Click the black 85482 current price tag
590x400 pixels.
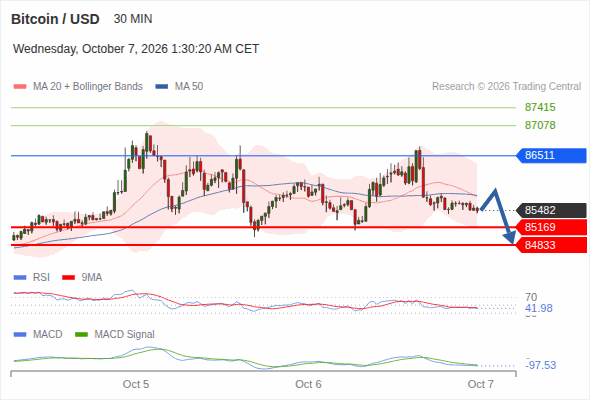551,210
